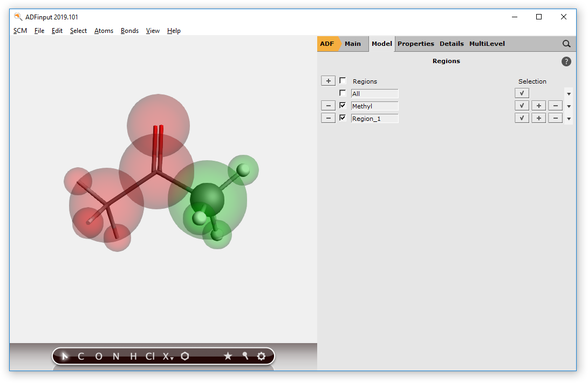Add a new region with plus button

pos(328,81)
